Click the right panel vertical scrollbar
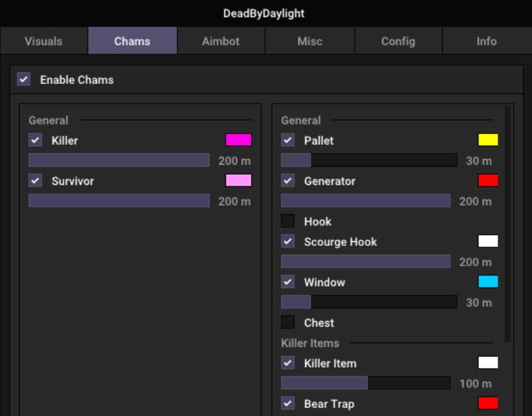532x416 pixels. pos(508,224)
